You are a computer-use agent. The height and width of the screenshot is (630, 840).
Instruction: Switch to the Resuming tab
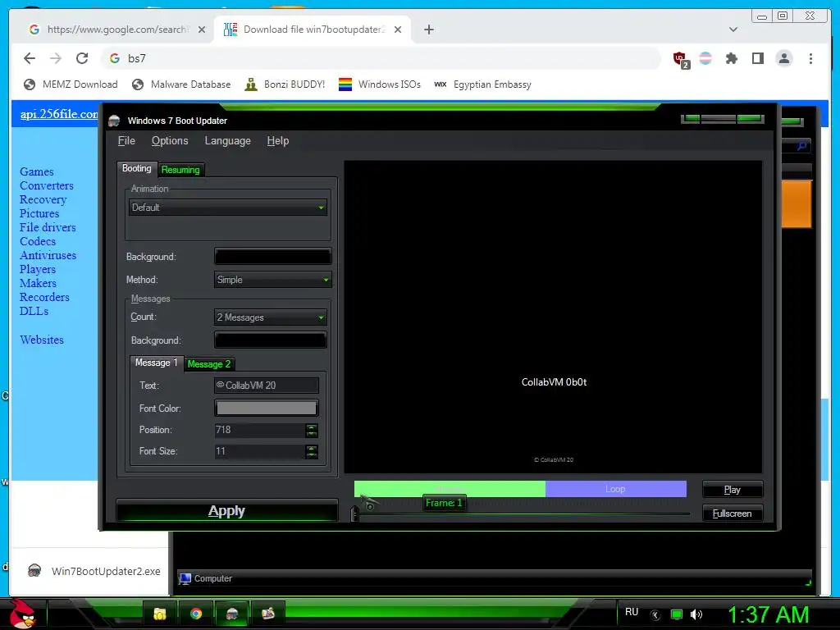[180, 170]
